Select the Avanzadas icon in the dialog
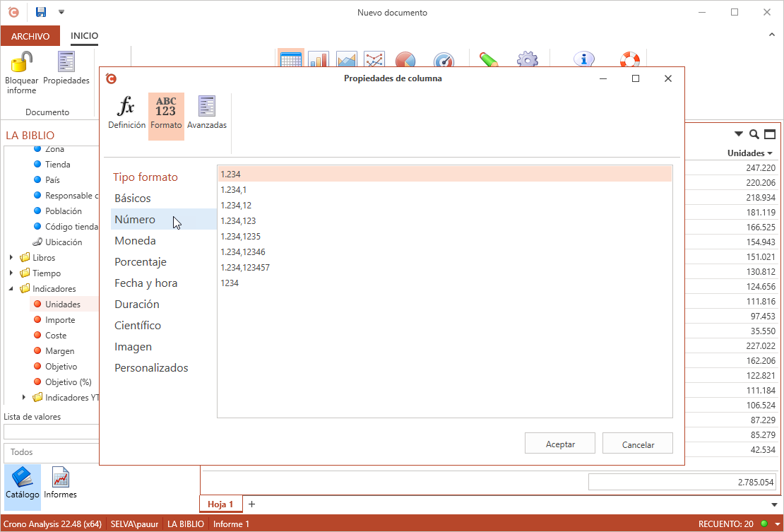This screenshot has width=784, height=532. point(207,112)
